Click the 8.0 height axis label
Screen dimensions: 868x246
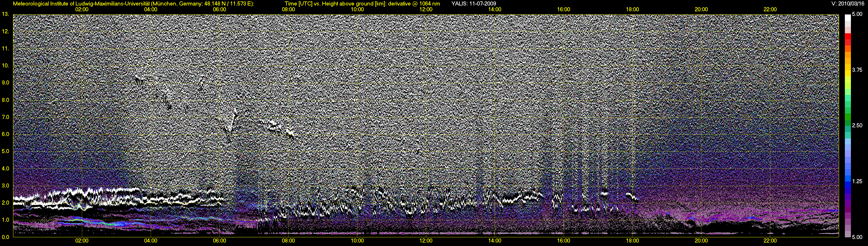coord(6,100)
